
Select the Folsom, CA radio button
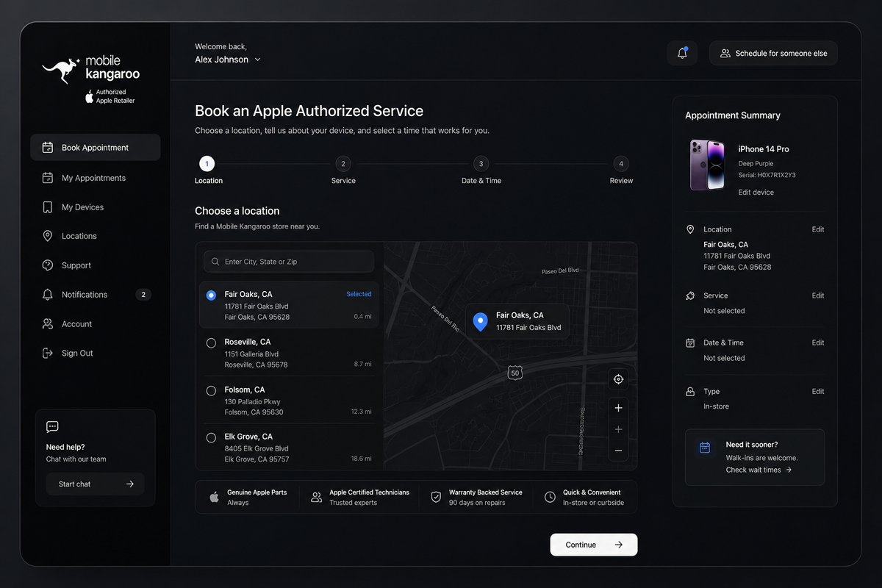(211, 390)
